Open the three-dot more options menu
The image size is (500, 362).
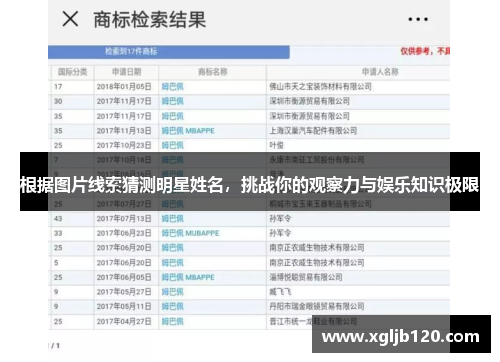click(418, 19)
